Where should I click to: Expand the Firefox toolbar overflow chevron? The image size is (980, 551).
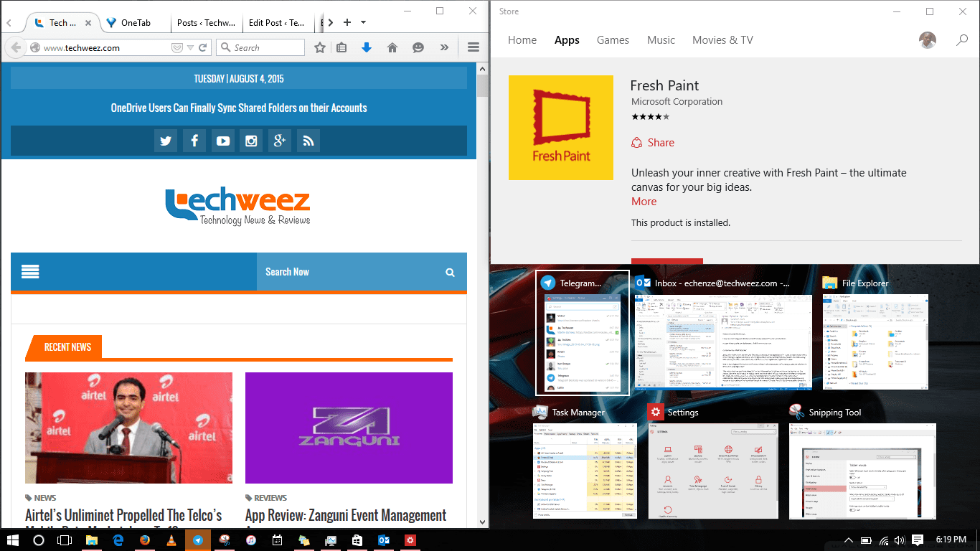click(x=444, y=48)
